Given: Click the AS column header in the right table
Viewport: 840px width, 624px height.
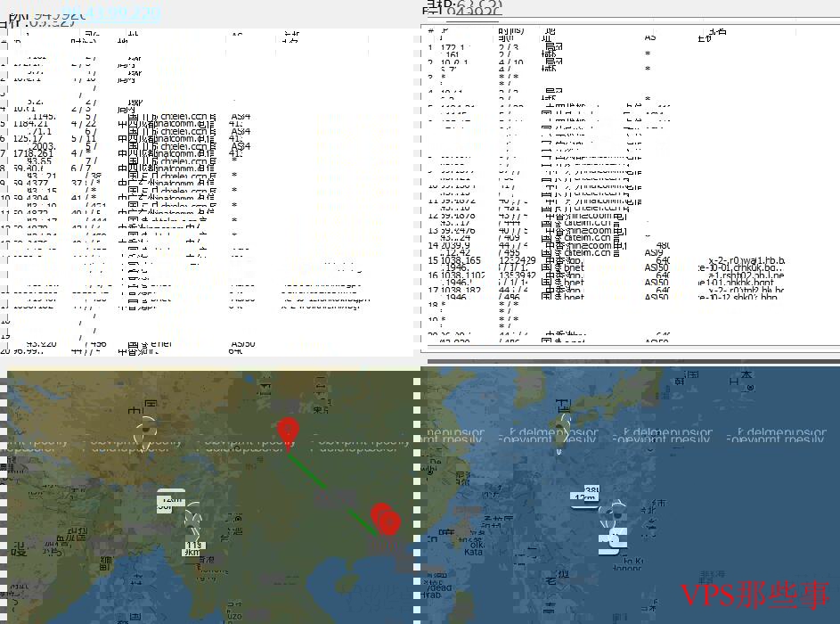Looking at the screenshot, I should (649, 37).
